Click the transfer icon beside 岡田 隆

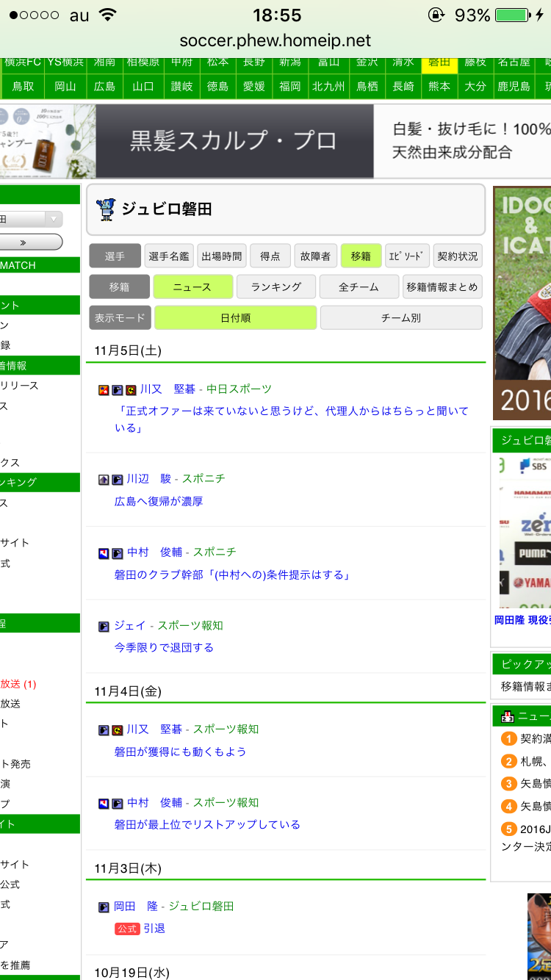point(104,907)
